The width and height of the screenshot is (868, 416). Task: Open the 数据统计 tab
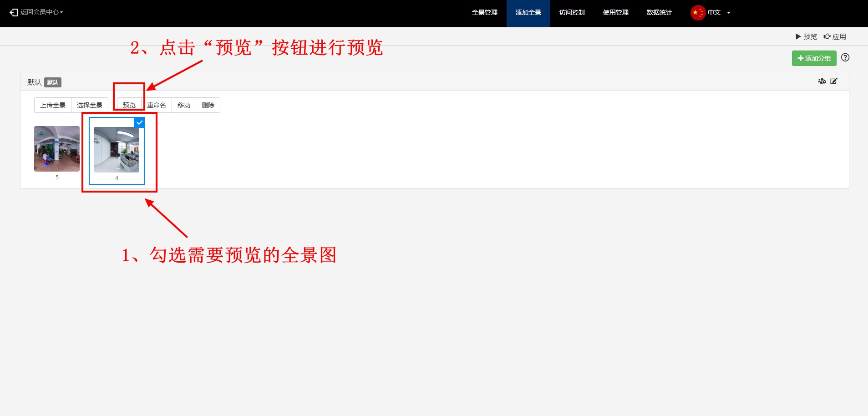[659, 13]
